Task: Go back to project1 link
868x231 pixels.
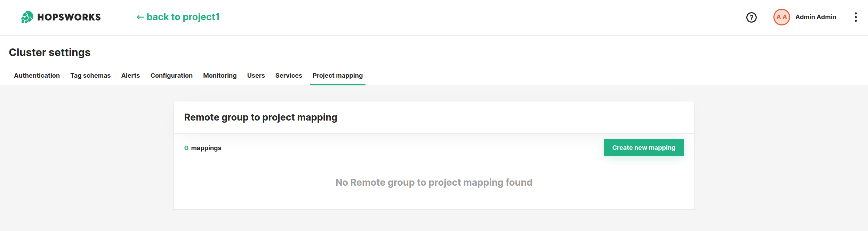Action: pos(178,17)
